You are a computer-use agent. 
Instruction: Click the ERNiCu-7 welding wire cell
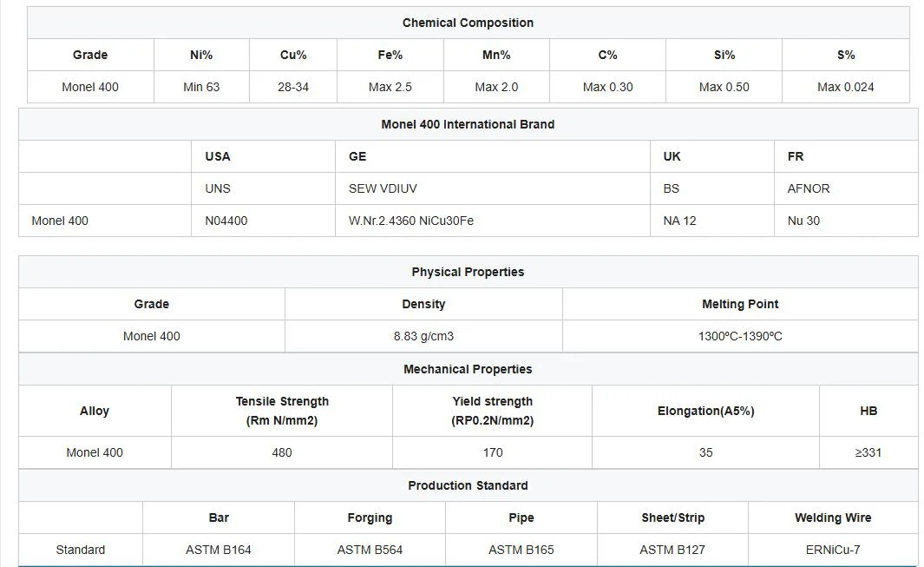tap(833, 550)
